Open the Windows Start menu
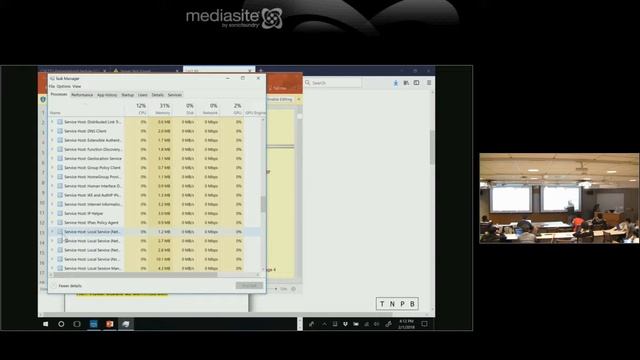640x360 pixels. [46, 324]
